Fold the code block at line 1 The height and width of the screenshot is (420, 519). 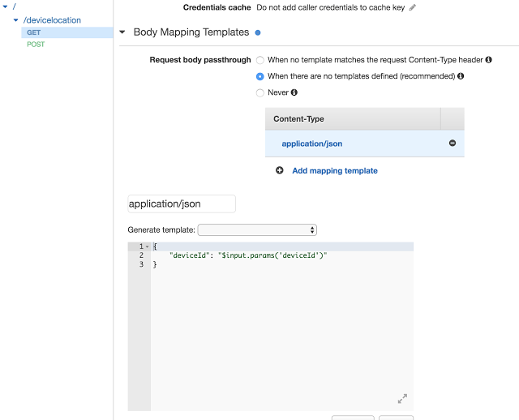pyautogui.click(x=147, y=246)
